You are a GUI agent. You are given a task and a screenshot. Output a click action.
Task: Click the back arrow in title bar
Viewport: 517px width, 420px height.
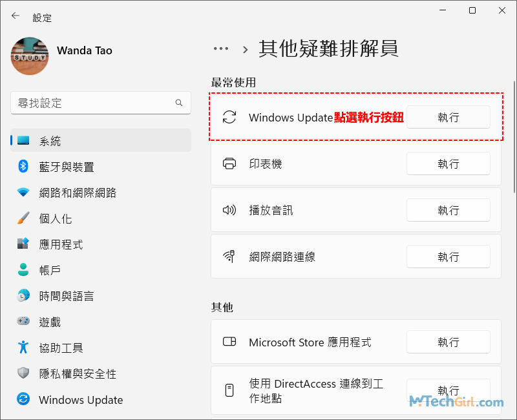click(x=16, y=16)
